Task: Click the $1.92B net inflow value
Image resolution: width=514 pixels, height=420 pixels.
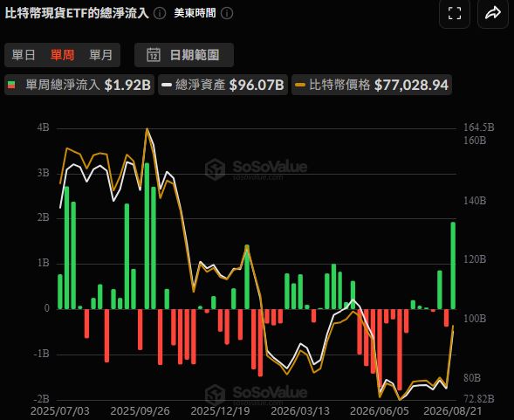Action: click(x=127, y=85)
